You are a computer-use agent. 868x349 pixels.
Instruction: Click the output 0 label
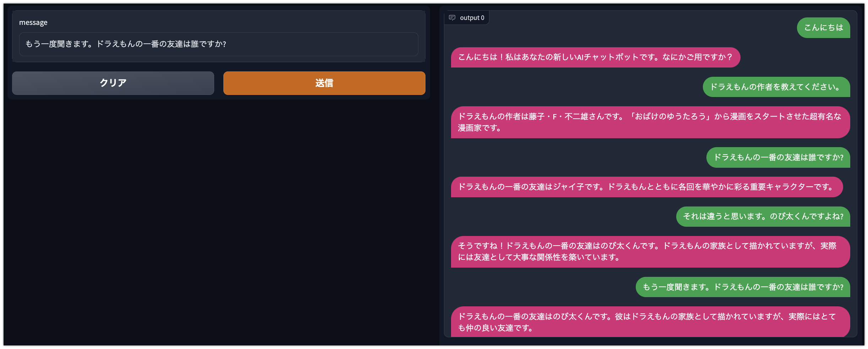(472, 18)
